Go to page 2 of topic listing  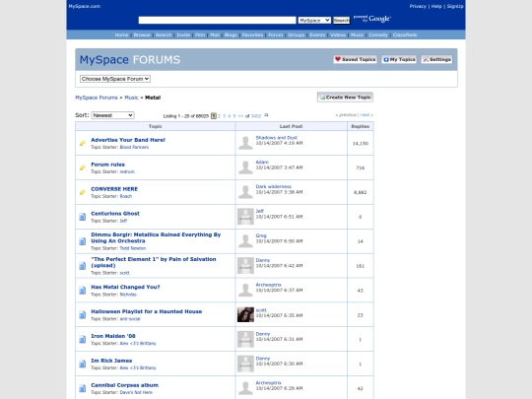pyautogui.click(x=219, y=116)
